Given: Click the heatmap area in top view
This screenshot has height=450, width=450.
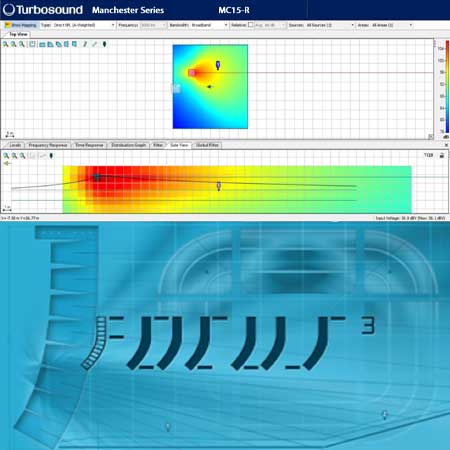Looking at the screenshot, I should pos(210,87).
